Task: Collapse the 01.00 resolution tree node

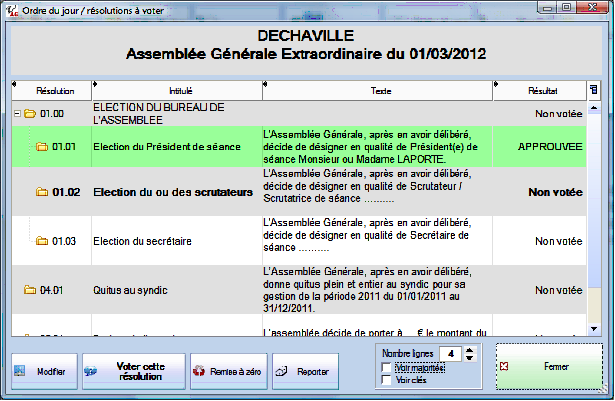Action: click(x=17, y=114)
